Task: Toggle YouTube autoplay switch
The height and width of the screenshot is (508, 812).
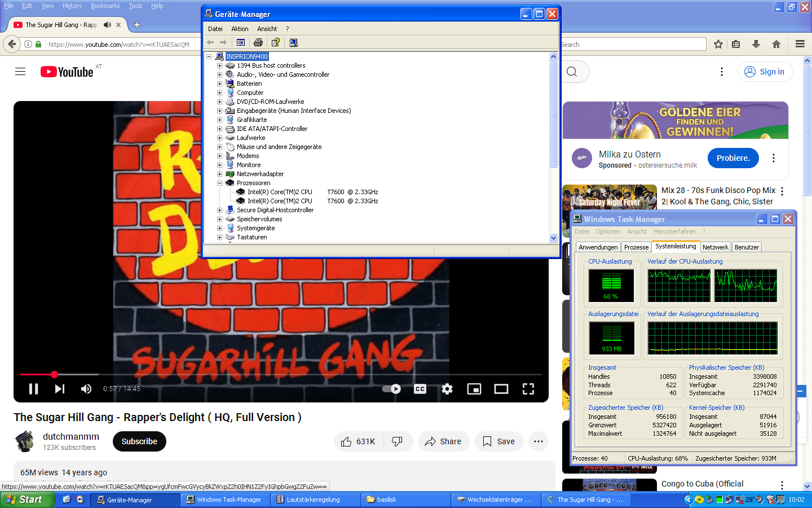Action: click(x=391, y=389)
